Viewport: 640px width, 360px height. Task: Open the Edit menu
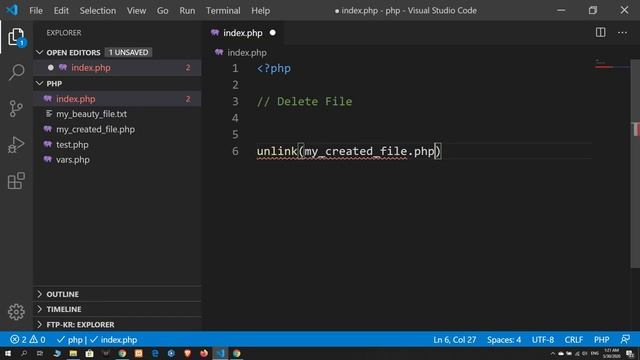(x=61, y=11)
